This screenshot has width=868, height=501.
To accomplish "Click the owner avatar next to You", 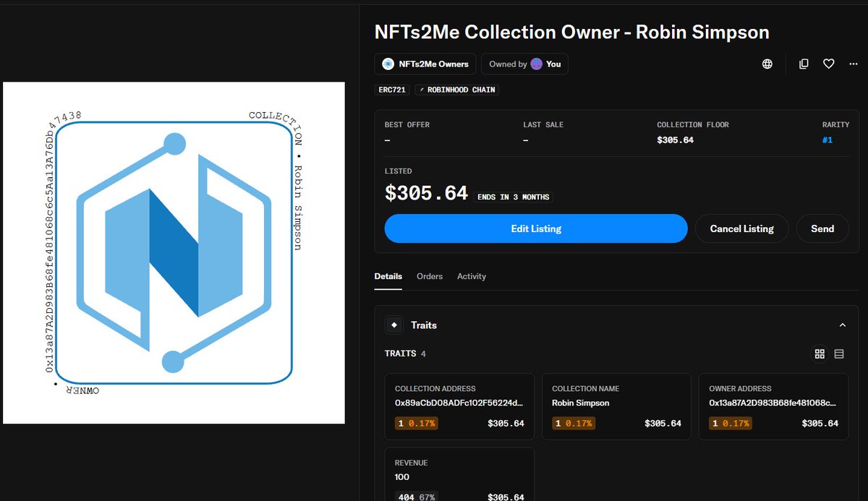I will (536, 64).
